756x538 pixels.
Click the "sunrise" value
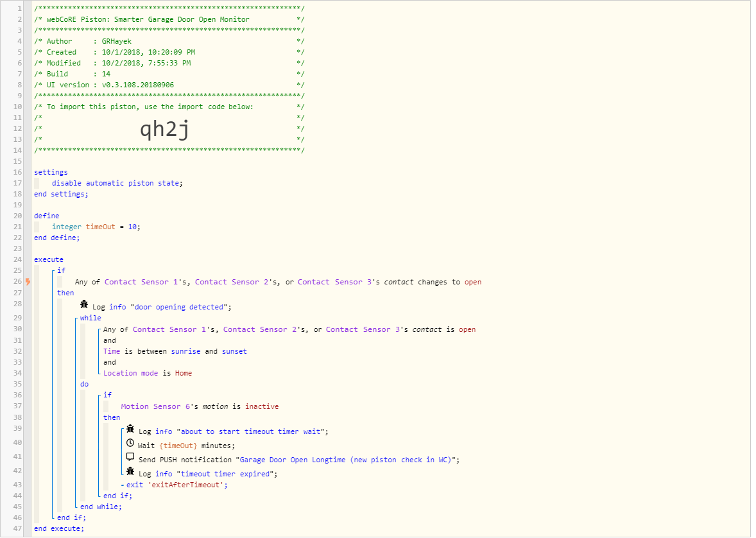pos(185,352)
